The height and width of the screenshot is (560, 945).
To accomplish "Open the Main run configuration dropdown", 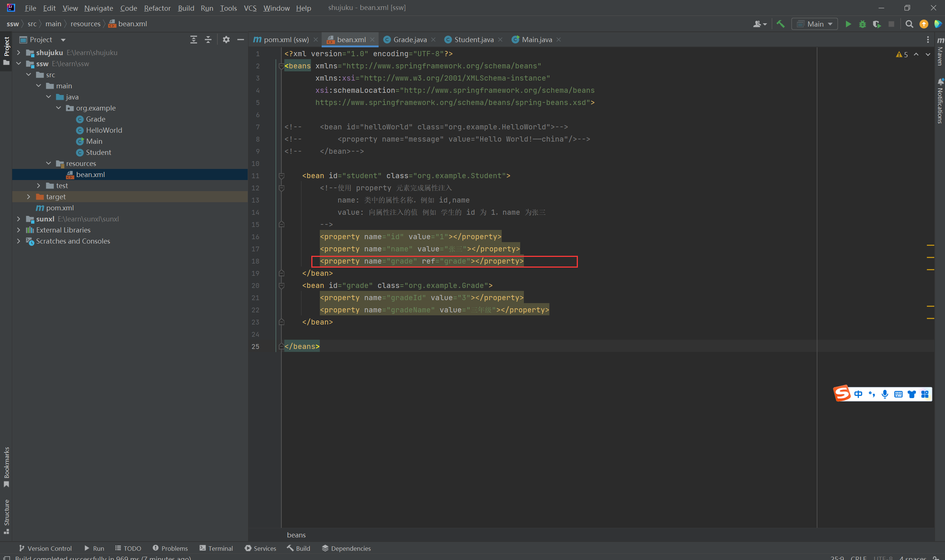I will (x=814, y=24).
